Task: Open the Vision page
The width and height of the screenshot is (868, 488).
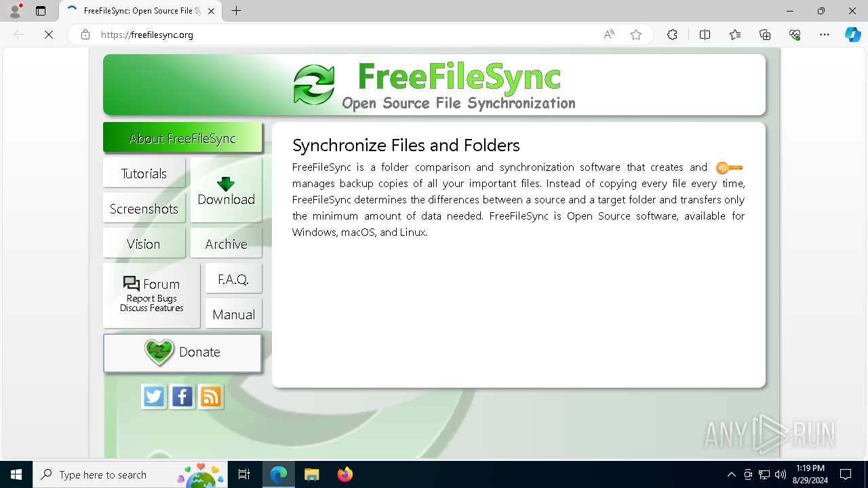Action: [x=144, y=244]
